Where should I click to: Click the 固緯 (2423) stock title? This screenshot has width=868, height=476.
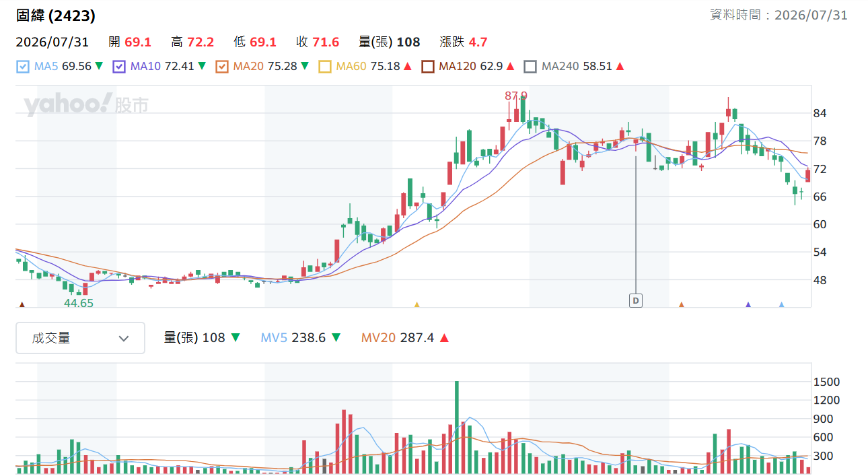point(56,15)
